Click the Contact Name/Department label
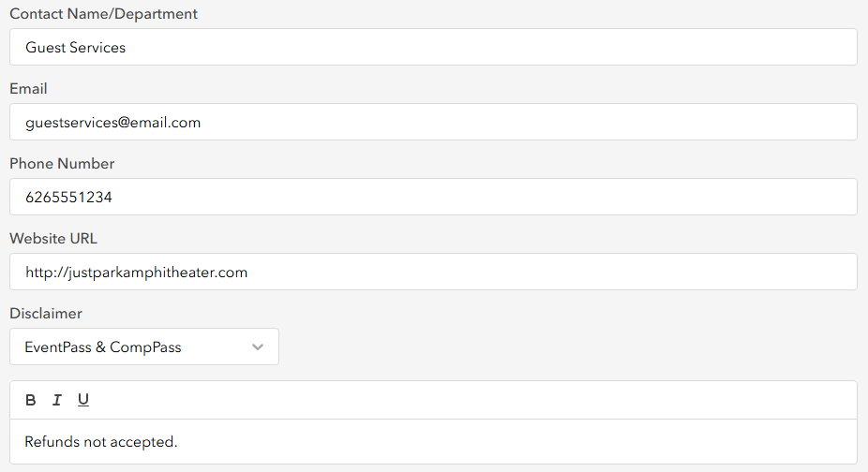 [x=103, y=14]
